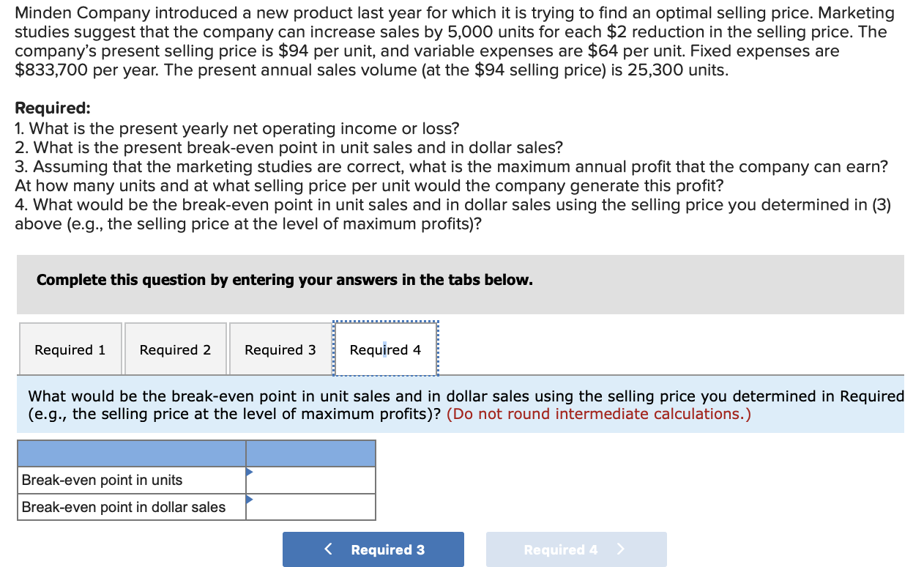Click the Required 4 question prompt banner

click(461, 404)
